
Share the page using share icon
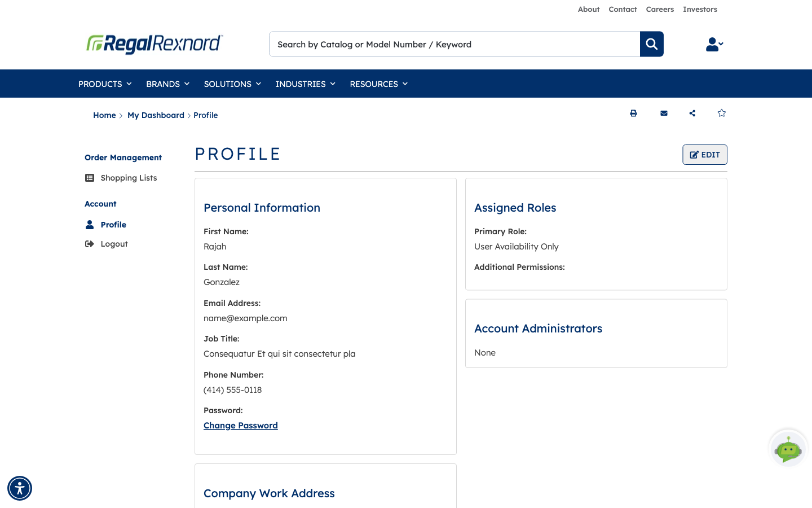click(x=692, y=113)
